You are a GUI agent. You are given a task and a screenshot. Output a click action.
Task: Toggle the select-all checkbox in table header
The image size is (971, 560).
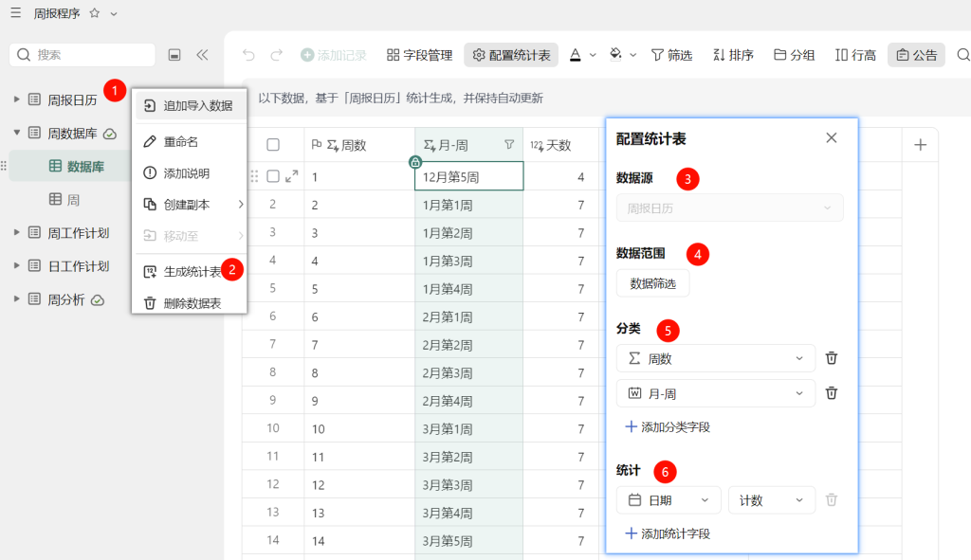point(273,145)
